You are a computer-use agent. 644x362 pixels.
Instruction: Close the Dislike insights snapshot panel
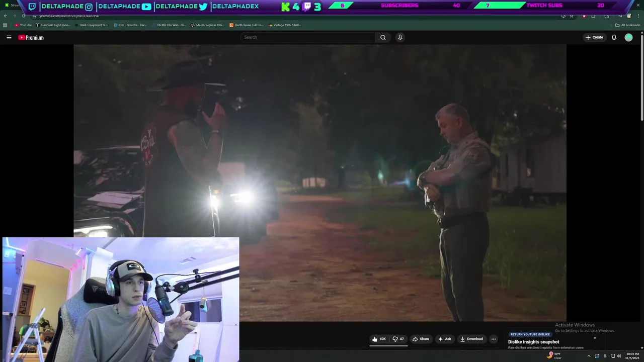tap(595, 338)
